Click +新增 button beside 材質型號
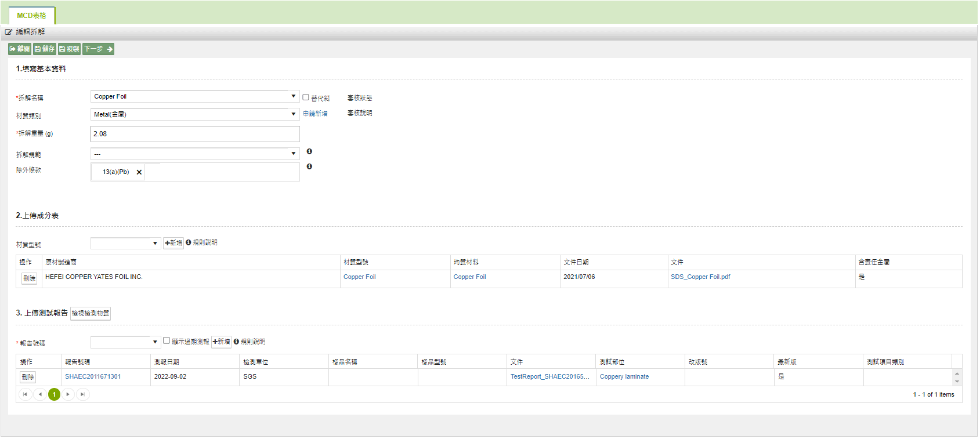The image size is (980, 439). 173,243
